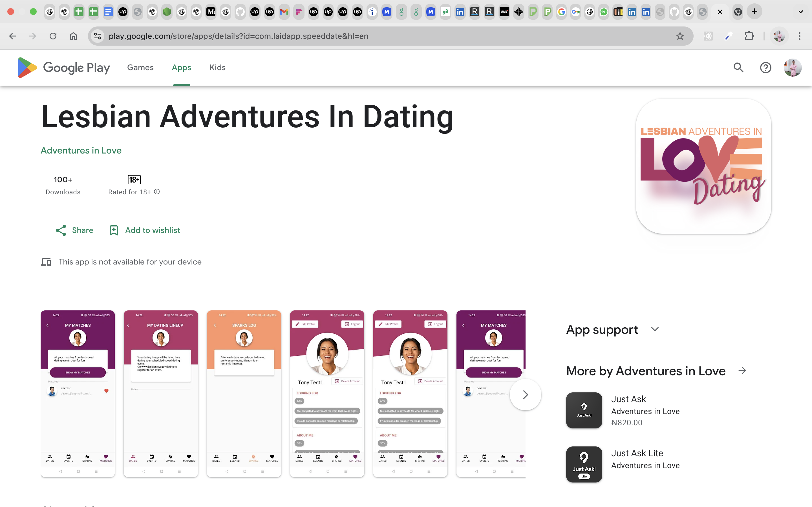Image resolution: width=812 pixels, height=507 pixels.
Task: Advance the screenshot carousel with the next arrow
Action: [526, 395]
